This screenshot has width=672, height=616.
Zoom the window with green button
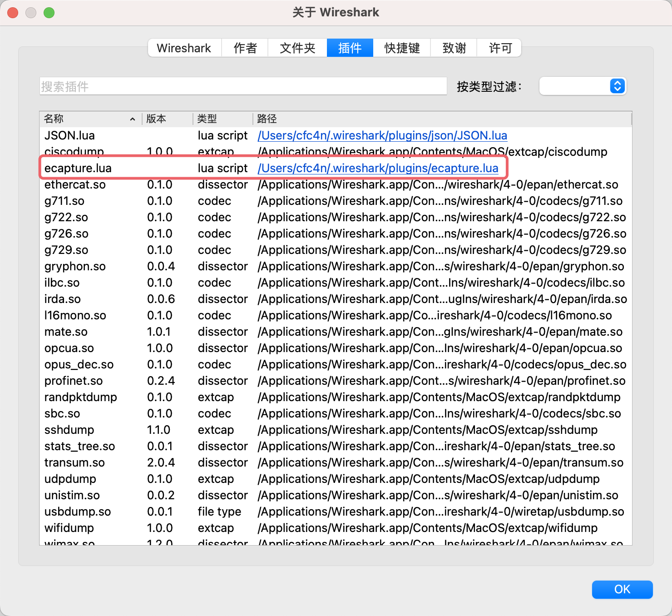coord(49,13)
